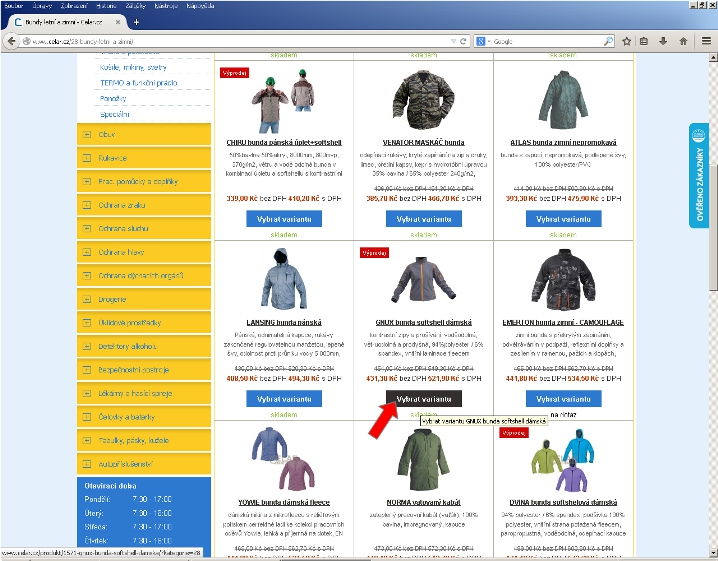The image size is (718, 561).
Task: Open the NORMA vatovaný kabát link
Action: pyautogui.click(x=424, y=502)
